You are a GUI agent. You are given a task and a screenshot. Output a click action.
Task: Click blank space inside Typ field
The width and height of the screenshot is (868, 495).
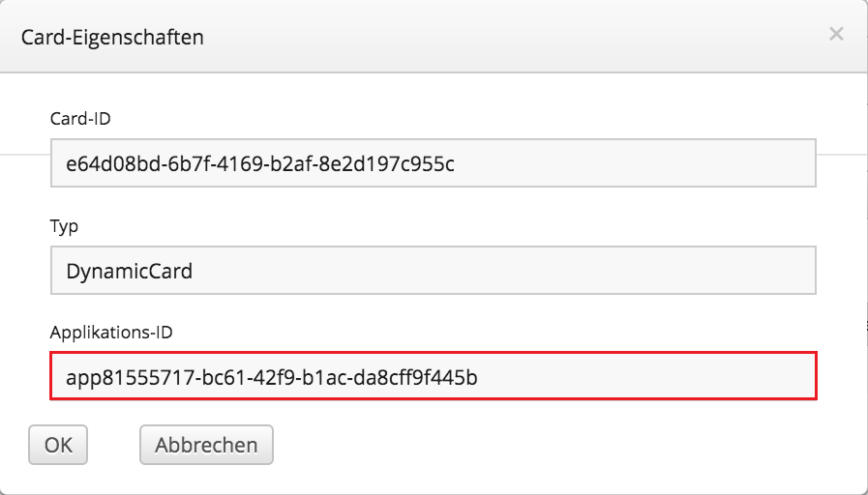[498, 271]
